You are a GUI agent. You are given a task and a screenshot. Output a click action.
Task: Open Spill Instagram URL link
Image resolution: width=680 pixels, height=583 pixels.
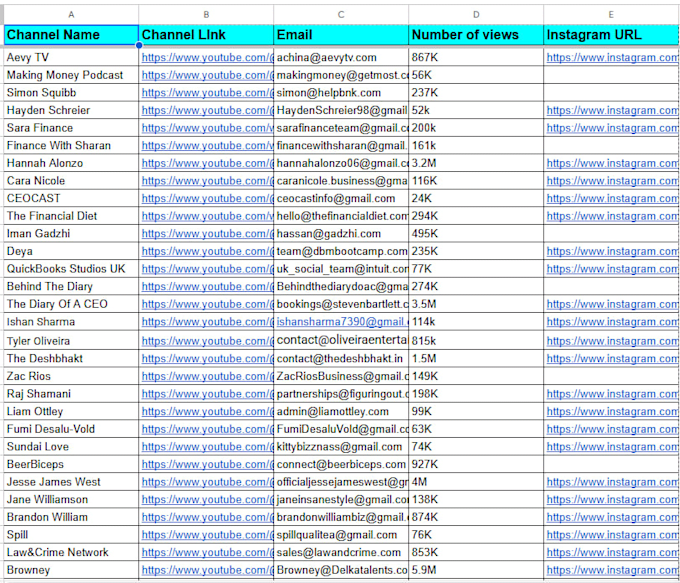coord(612,535)
